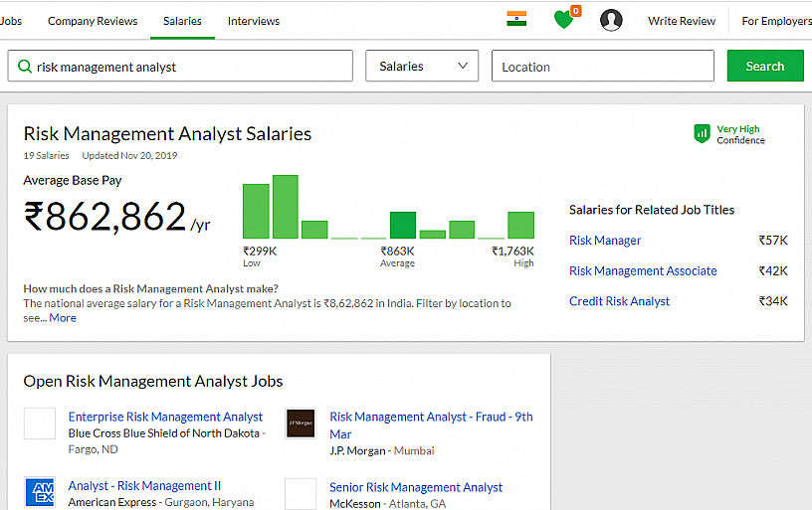Click the ₹34K salary value
Viewport: 812px width, 510px height.
tap(773, 301)
